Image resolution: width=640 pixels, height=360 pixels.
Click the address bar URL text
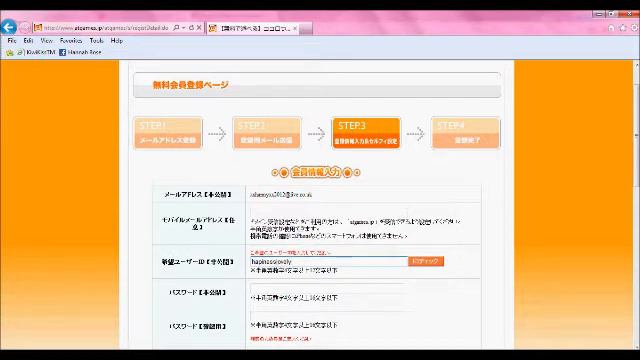pos(106,28)
